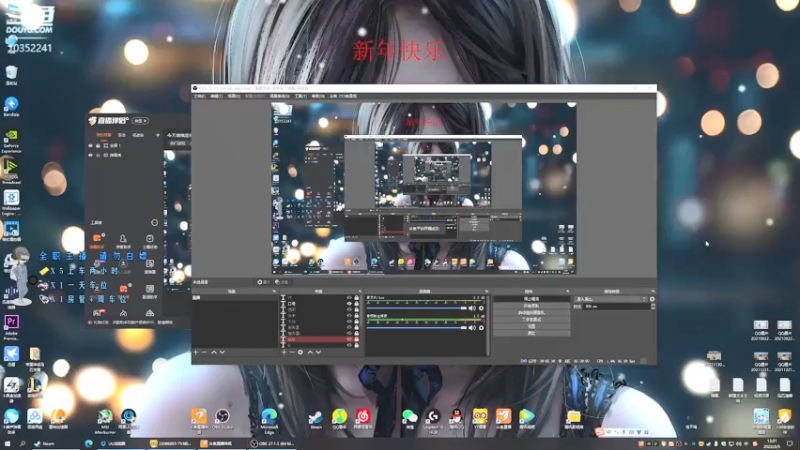This screenshot has height=450, width=800.
Task: Toggle visibility eye of topmost OBS source
Action: [349, 297]
